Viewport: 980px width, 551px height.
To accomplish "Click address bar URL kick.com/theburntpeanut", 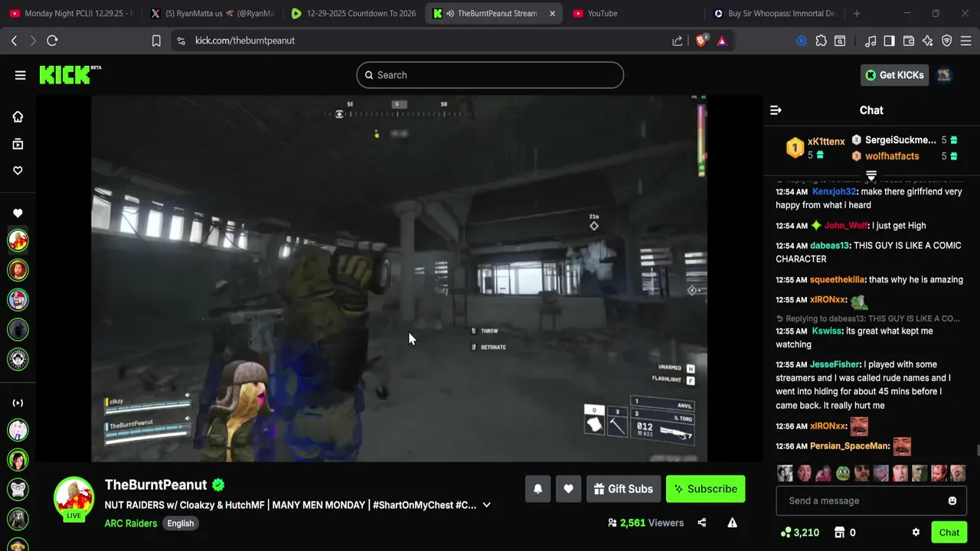I will (244, 41).
